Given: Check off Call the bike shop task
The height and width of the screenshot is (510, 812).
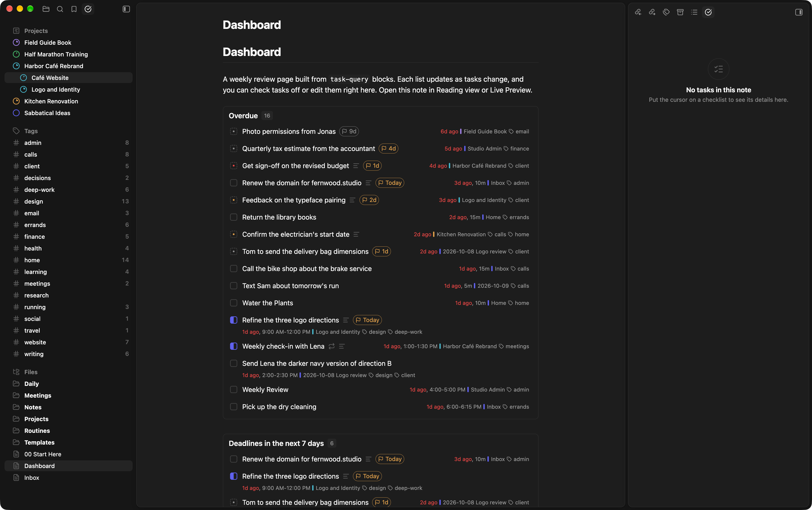Looking at the screenshot, I should pos(234,269).
